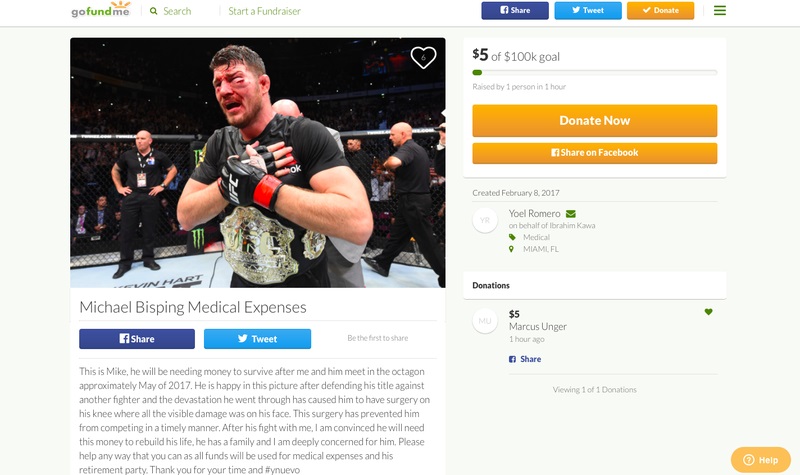Click the envelope icon next to Yoel Romero
Screen dimensions: 800x475
click(x=571, y=213)
